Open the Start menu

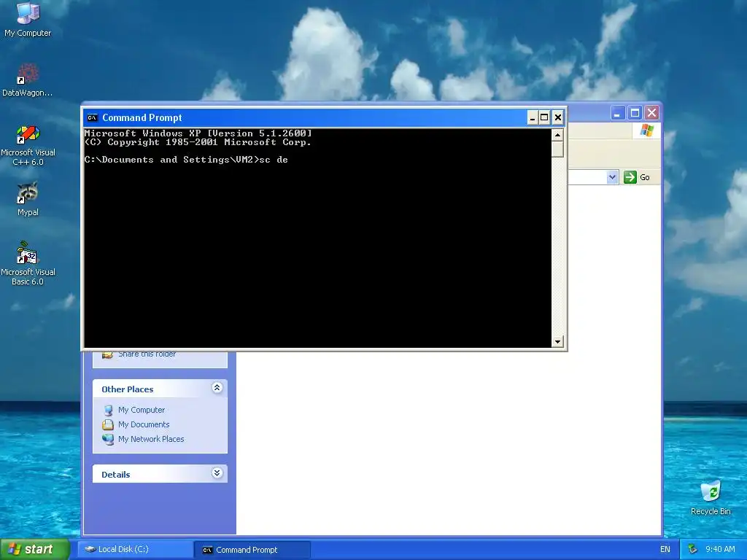pos(35,549)
